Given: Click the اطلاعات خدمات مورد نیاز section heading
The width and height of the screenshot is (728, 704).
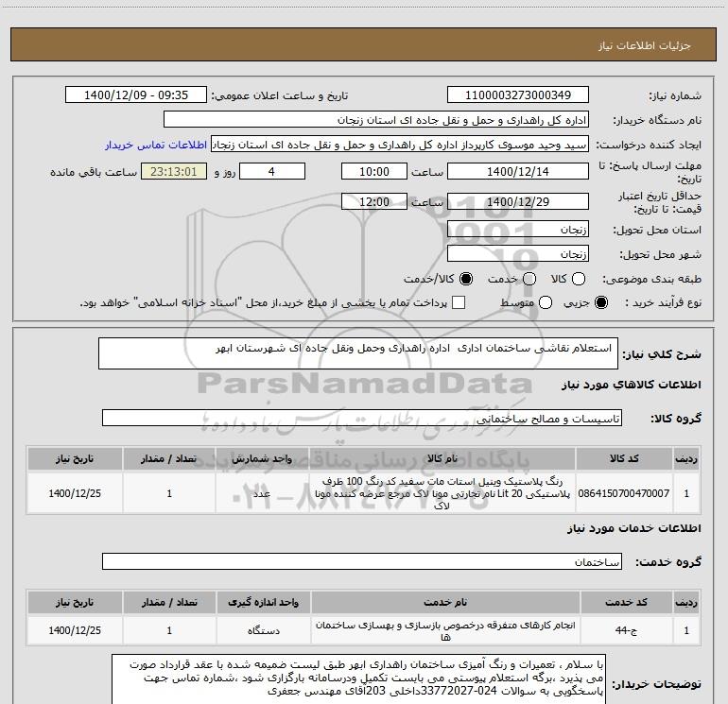Looking at the screenshot, I should pos(634,528).
